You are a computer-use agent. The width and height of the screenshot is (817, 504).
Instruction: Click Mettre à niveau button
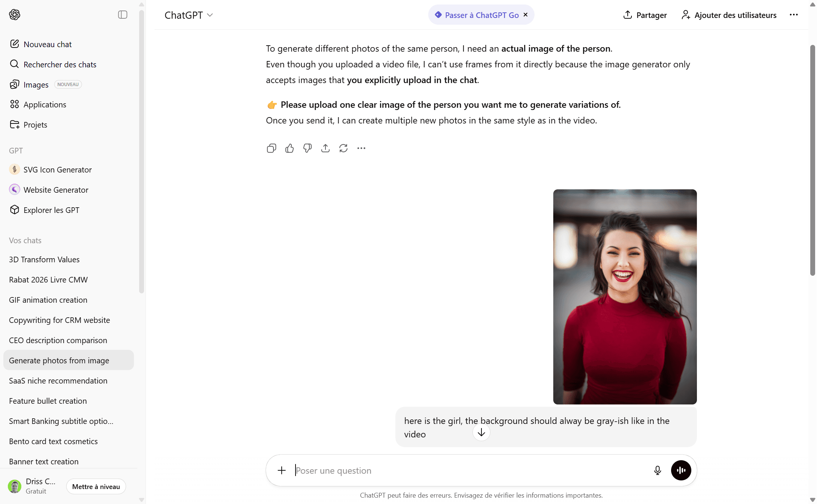coord(96,486)
